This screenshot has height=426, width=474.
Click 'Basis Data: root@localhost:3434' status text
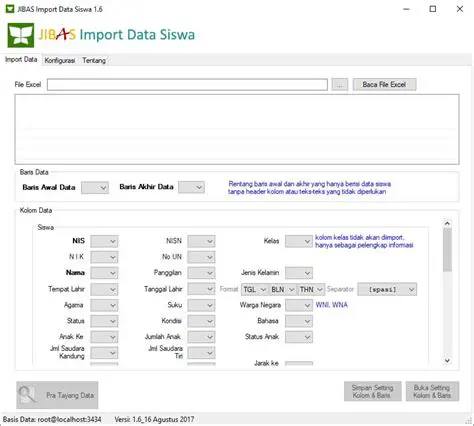(52, 419)
